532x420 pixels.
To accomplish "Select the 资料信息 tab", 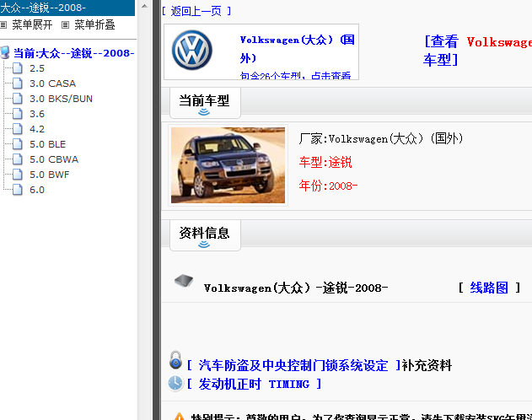I will (x=205, y=235).
